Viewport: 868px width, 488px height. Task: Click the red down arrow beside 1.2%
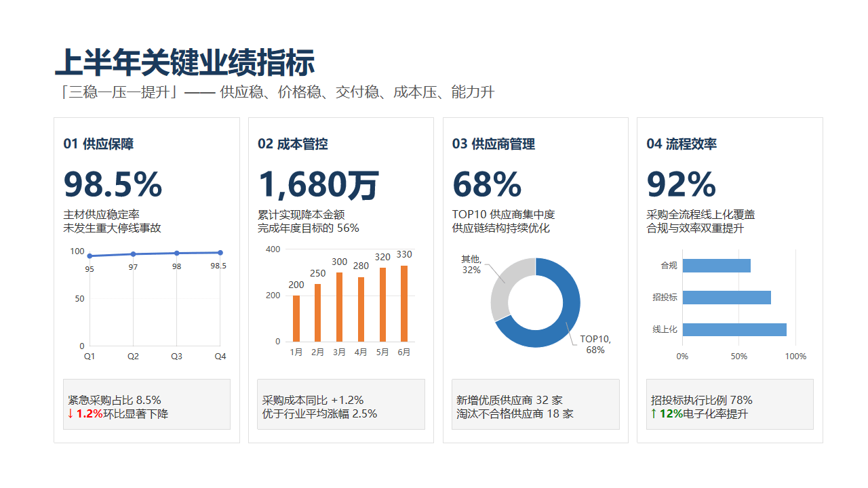[71, 413]
